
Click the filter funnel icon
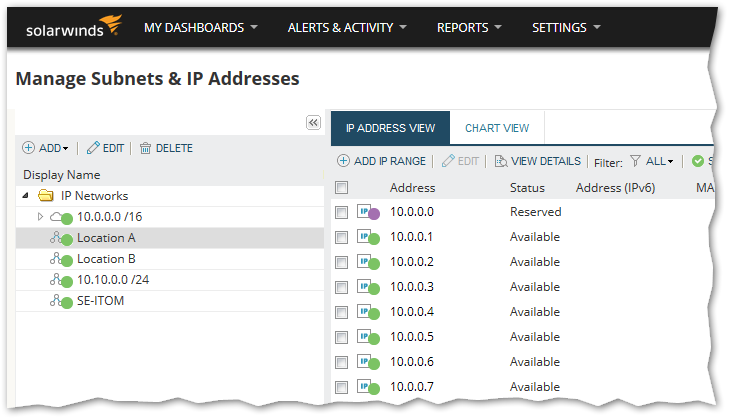pyautogui.click(x=635, y=161)
